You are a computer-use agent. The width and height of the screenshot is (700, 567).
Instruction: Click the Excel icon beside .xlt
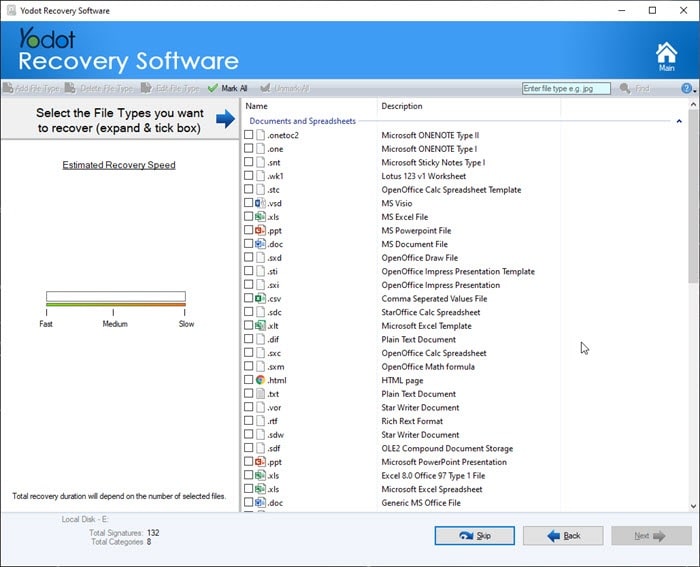coord(260,325)
